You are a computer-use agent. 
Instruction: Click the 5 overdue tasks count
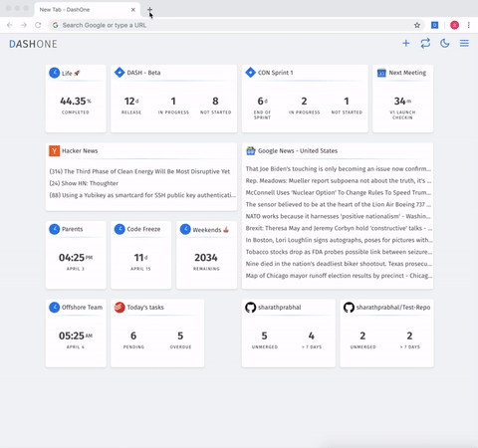point(180,336)
